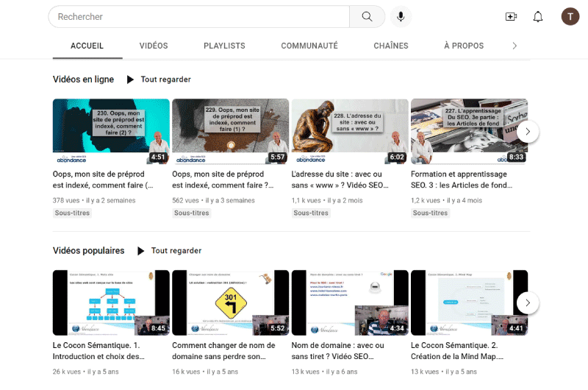The height and width of the screenshot is (390, 588).
Task: Open the Vidéos en ligne section title
Action: (x=83, y=79)
